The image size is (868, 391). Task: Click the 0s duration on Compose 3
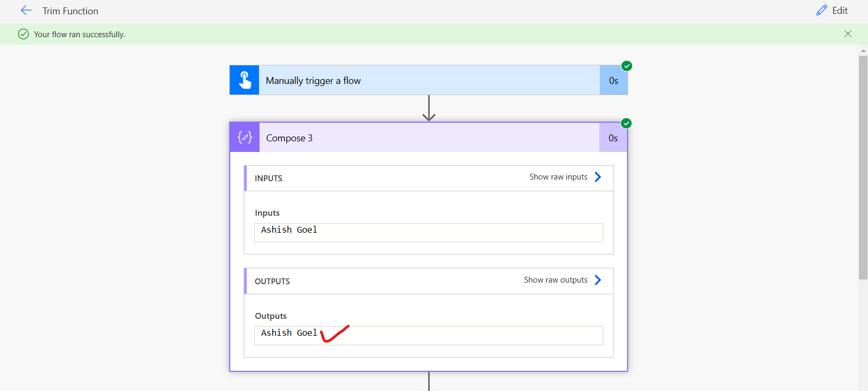point(613,138)
